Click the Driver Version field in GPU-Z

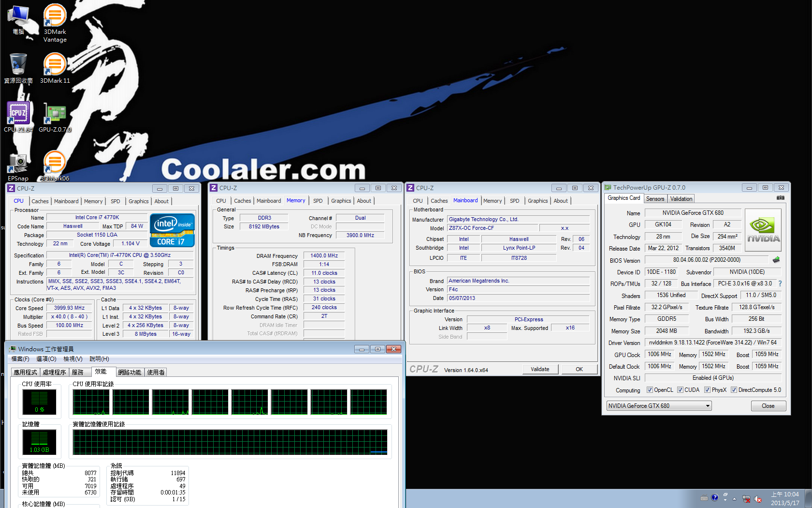click(x=712, y=343)
